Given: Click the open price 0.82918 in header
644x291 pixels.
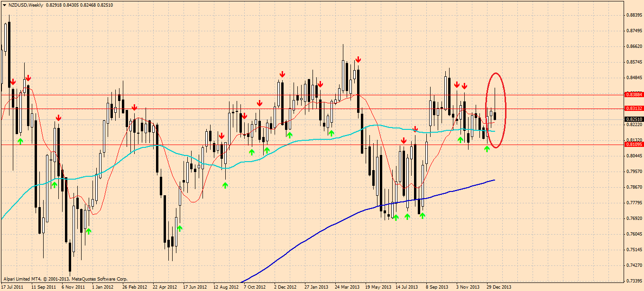Looking at the screenshot, I should [54, 4].
